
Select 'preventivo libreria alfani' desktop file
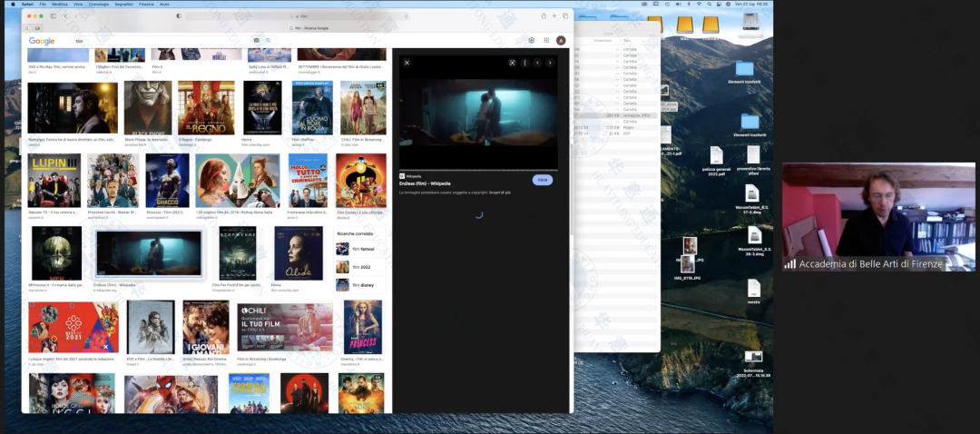point(752,162)
